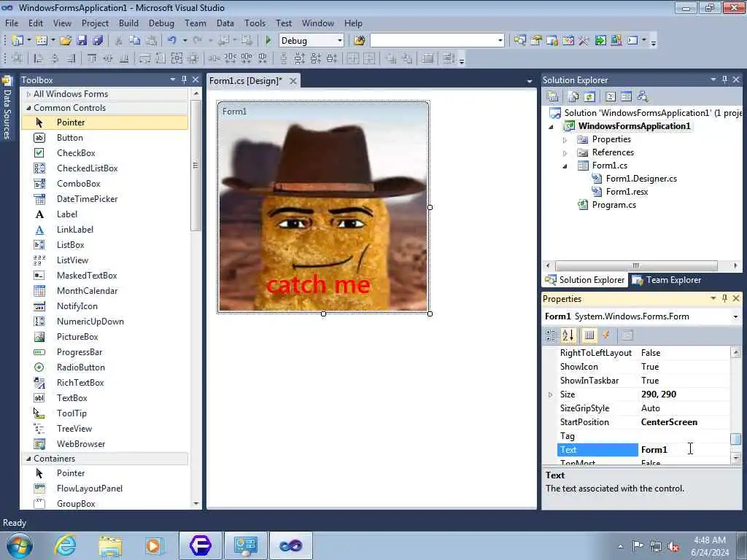Image resolution: width=747 pixels, height=560 pixels.
Task: Click Solution Explorer Properties icon
Action: [553, 97]
